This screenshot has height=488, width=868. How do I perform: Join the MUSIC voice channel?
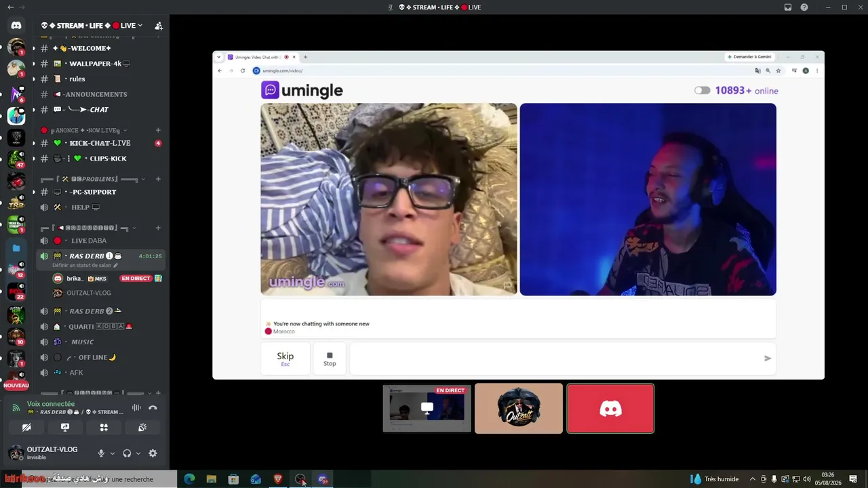(101, 342)
